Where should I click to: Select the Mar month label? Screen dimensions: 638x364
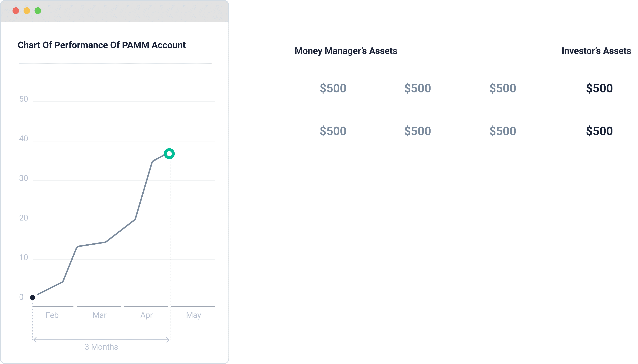click(x=99, y=315)
